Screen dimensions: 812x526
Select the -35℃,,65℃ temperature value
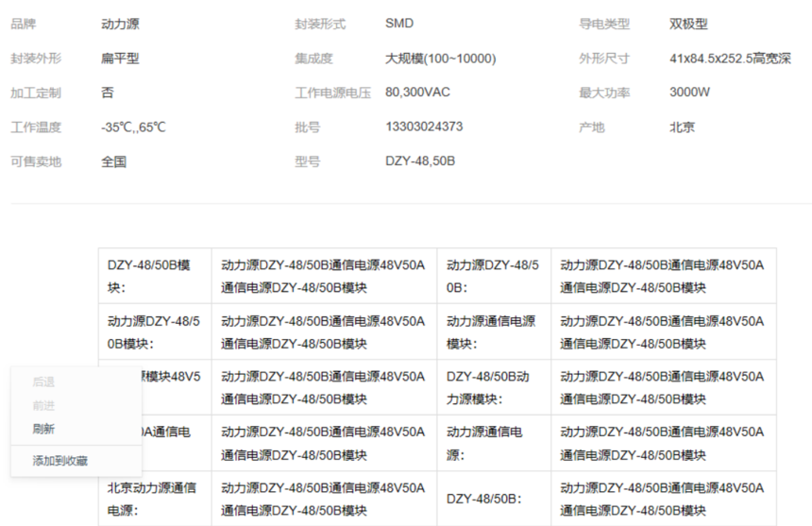[x=134, y=127]
